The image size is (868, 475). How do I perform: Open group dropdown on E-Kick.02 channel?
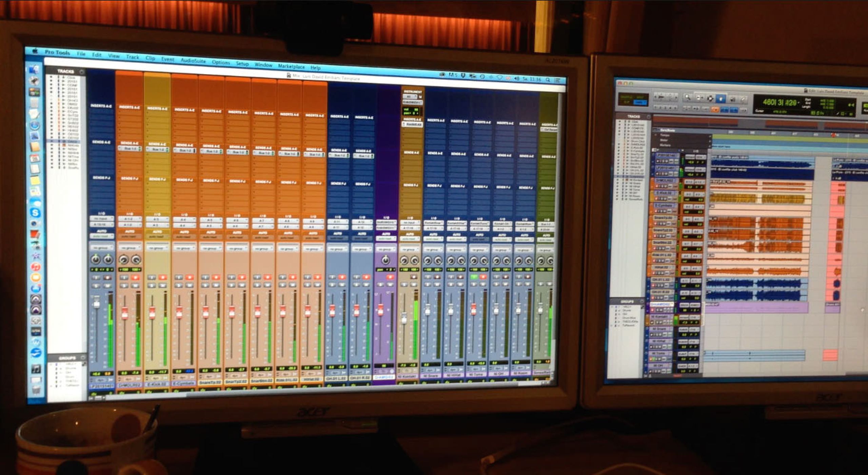click(x=157, y=248)
